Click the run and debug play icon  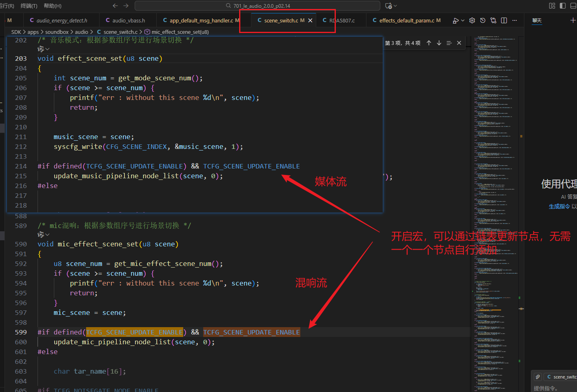pyautogui.click(x=455, y=20)
